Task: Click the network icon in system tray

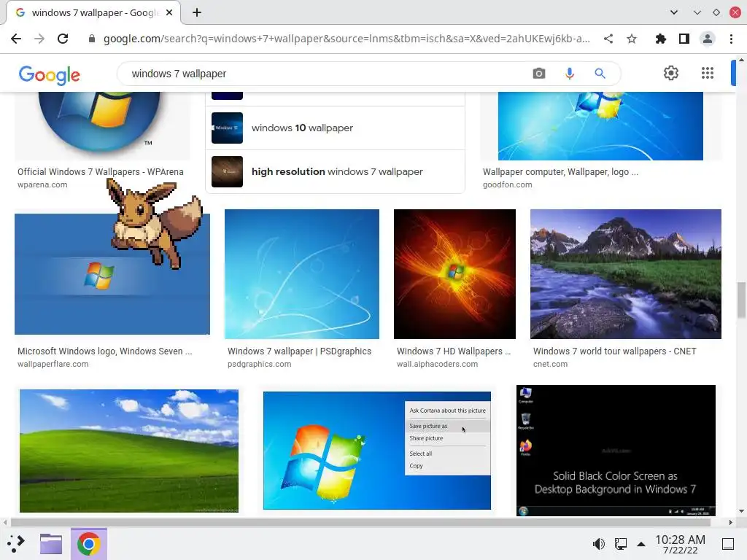Action: point(620,543)
